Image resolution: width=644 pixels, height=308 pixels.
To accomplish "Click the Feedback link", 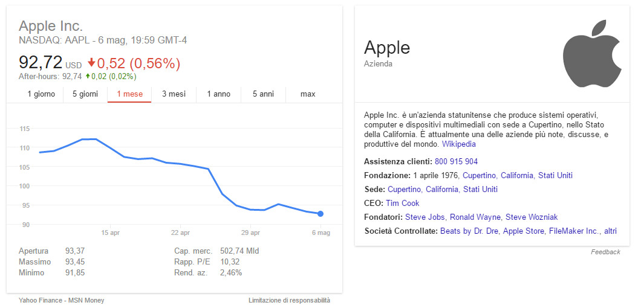I will coord(605,252).
